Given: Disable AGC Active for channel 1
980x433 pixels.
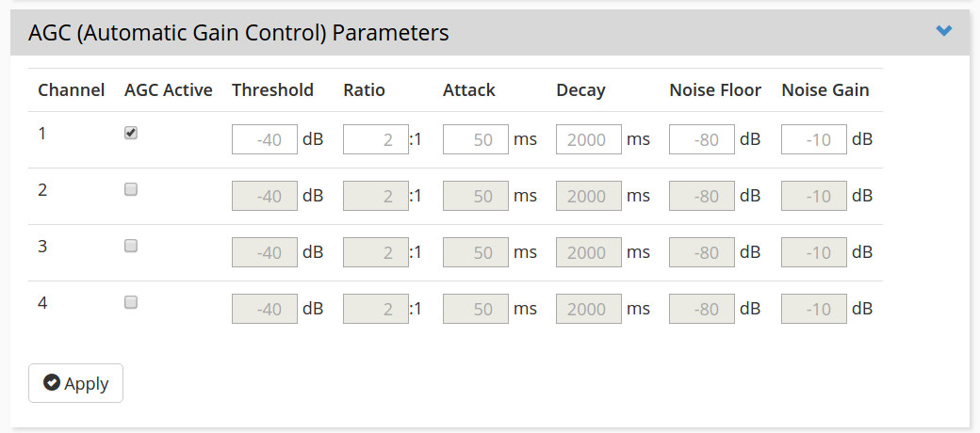Looking at the screenshot, I should pyautogui.click(x=131, y=134).
